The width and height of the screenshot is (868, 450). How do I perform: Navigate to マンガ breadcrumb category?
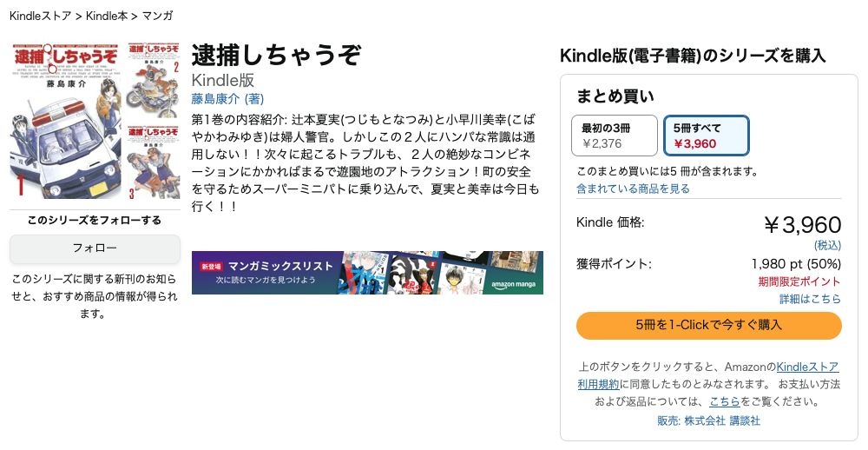(x=157, y=16)
